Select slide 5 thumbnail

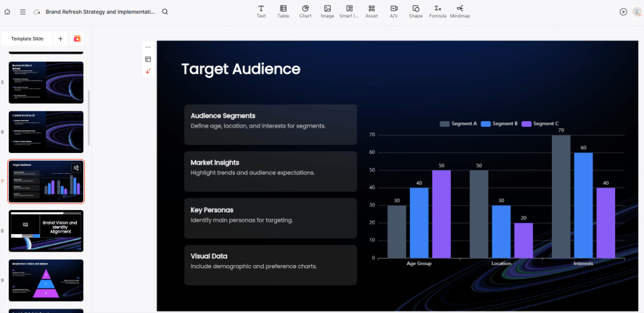coord(46,83)
